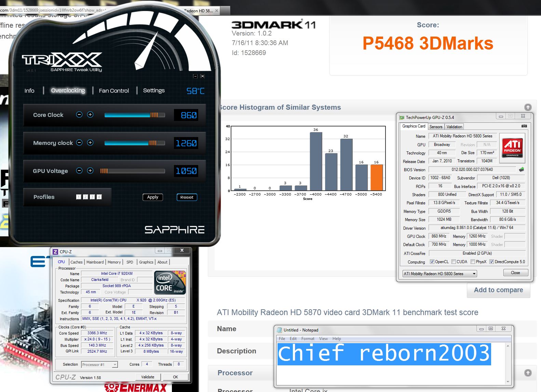Screen dimensions: 541x392
Task: Select TriXX profile slot 3
Action: click(92, 197)
